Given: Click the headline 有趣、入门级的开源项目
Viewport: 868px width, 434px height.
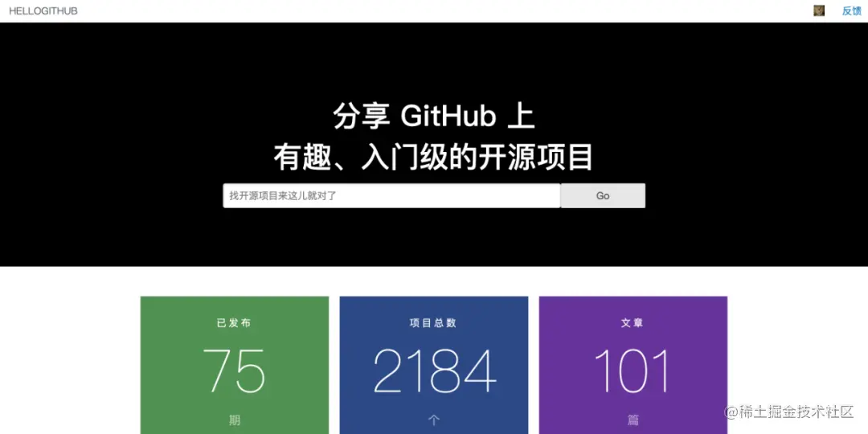Looking at the screenshot, I should [x=433, y=158].
